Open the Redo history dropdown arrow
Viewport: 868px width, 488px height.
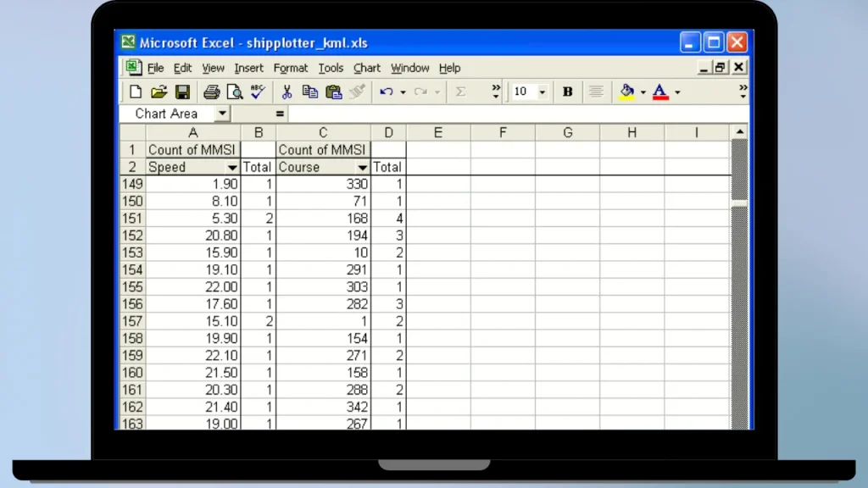pyautogui.click(x=437, y=92)
